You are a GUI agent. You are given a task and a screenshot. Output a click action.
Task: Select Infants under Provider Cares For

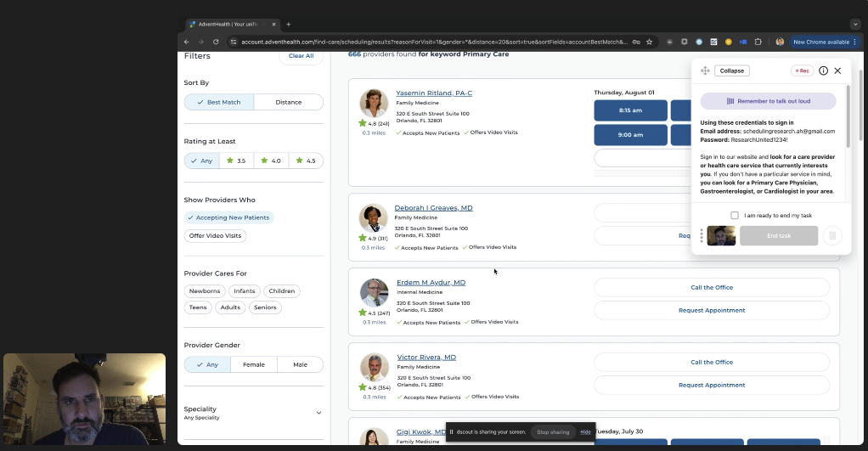tap(244, 291)
